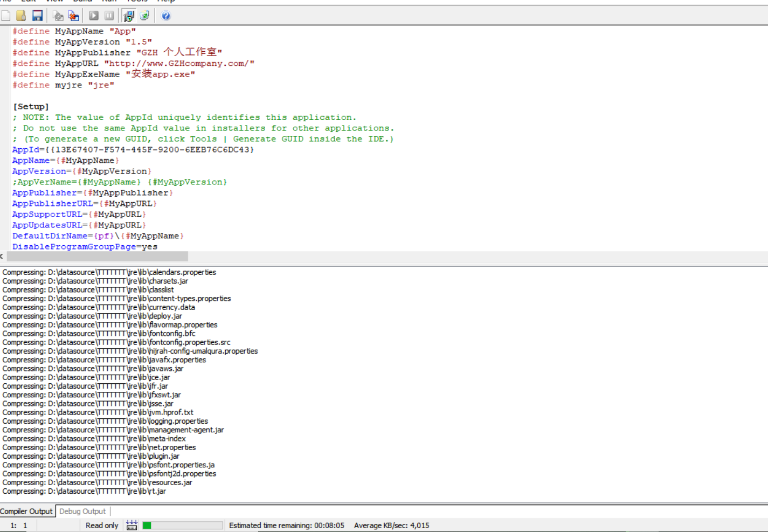This screenshot has height=532, width=768.
Task: Save the current script
Action: point(37,16)
